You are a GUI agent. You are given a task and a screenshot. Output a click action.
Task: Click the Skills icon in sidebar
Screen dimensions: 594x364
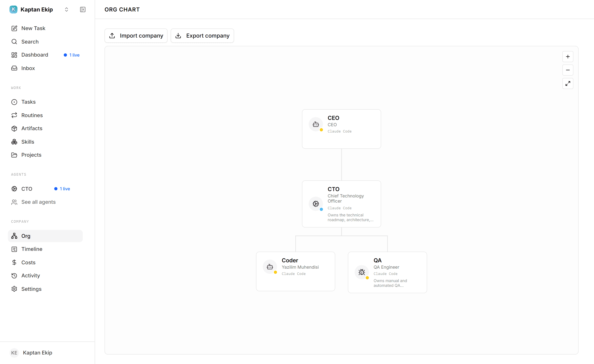coord(14,142)
